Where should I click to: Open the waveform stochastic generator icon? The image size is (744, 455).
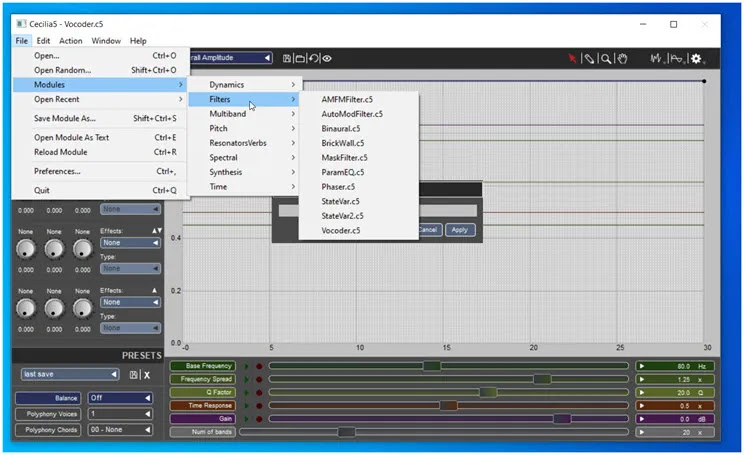(x=657, y=58)
